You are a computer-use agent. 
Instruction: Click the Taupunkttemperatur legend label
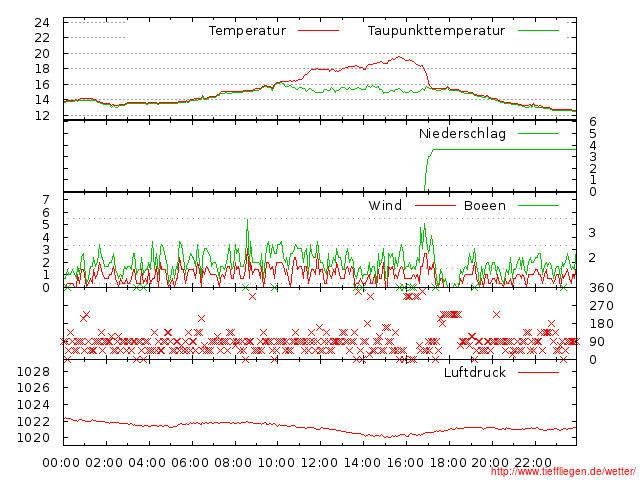(436, 31)
